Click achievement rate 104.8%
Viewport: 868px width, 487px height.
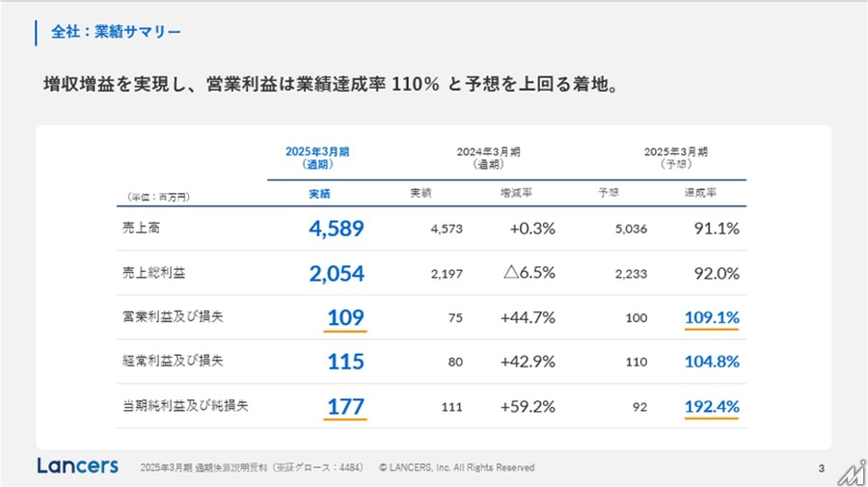click(x=712, y=362)
